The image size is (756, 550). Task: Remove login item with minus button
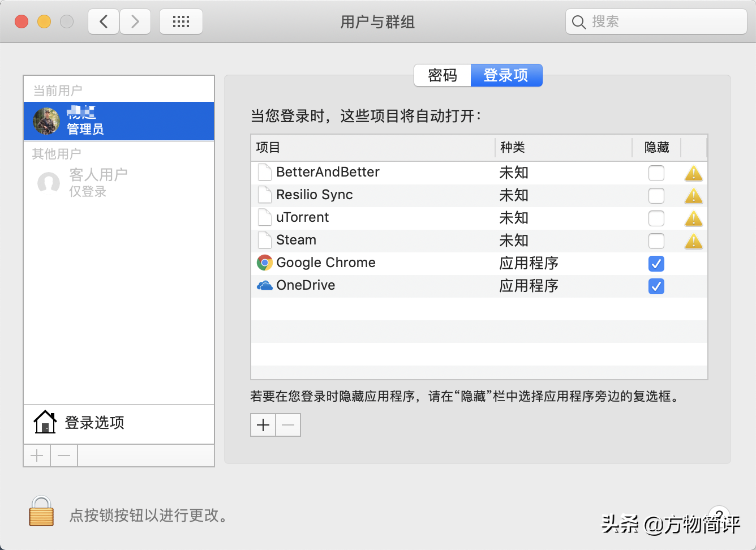[288, 425]
